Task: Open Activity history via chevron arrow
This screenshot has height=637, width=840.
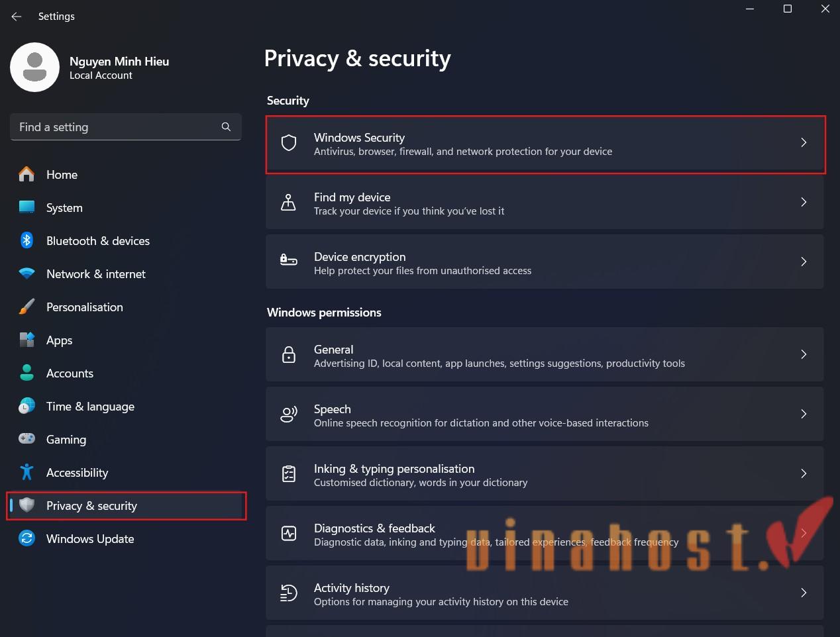Action: (x=804, y=593)
